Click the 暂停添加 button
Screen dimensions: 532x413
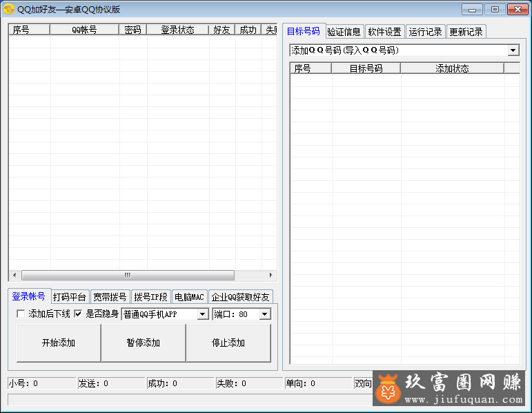tap(144, 343)
